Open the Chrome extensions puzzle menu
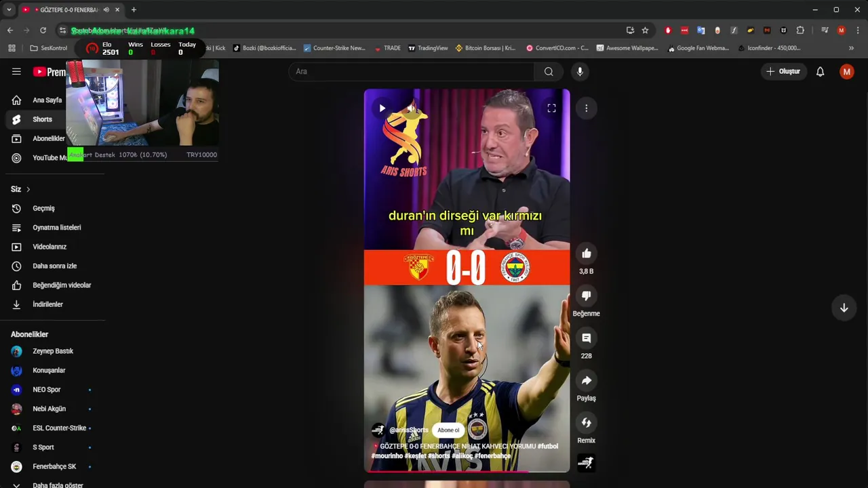This screenshot has width=868, height=488. coord(800,30)
